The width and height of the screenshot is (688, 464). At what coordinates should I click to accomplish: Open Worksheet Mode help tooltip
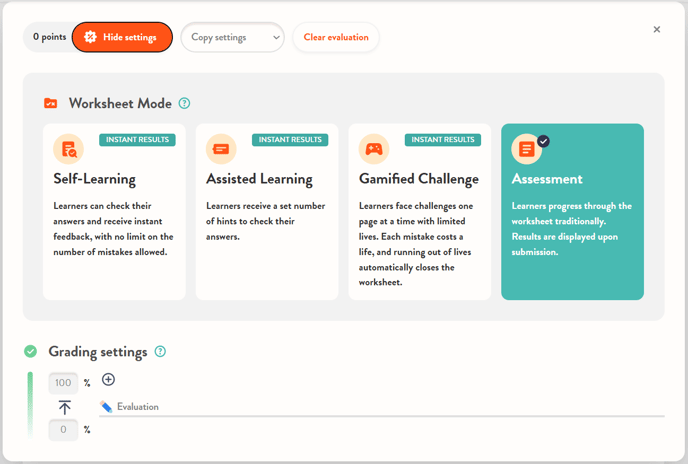coord(184,103)
